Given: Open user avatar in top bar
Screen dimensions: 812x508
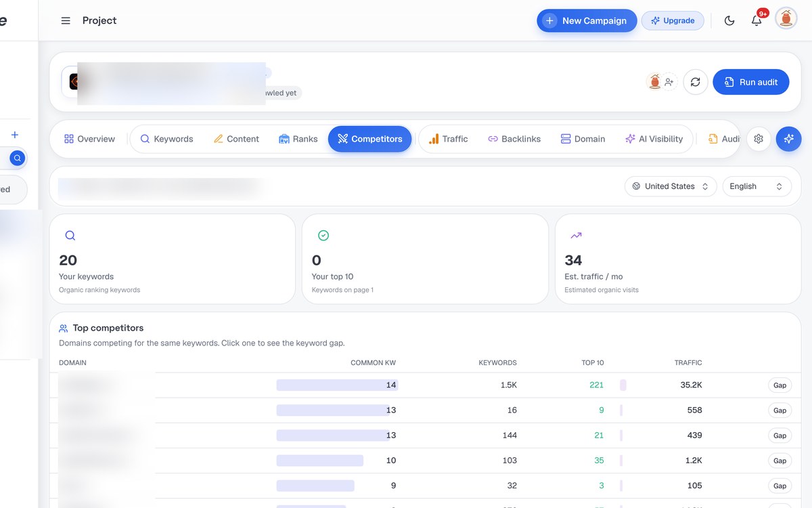Looking at the screenshot, I should coord(786,19).
